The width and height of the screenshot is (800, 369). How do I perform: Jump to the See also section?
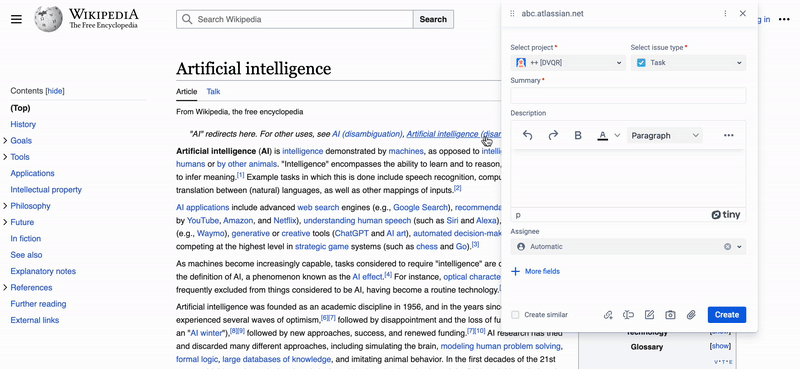point(26,255)
